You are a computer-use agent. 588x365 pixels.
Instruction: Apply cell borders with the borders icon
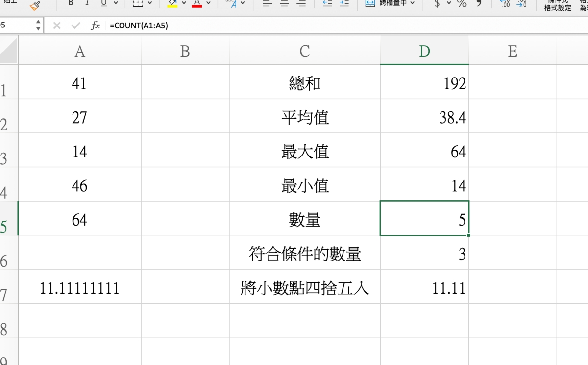tap(138, 4)
